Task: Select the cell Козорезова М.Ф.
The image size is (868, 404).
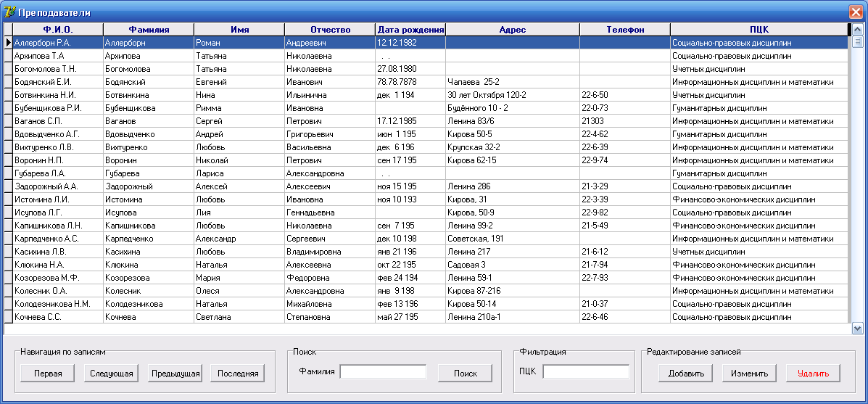Action: point(57,278)
